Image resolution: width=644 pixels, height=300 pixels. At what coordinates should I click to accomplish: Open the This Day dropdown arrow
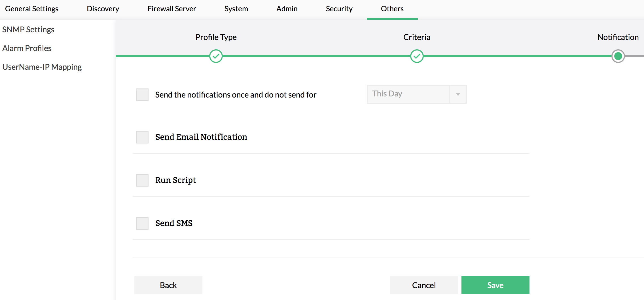click(458, 94)
